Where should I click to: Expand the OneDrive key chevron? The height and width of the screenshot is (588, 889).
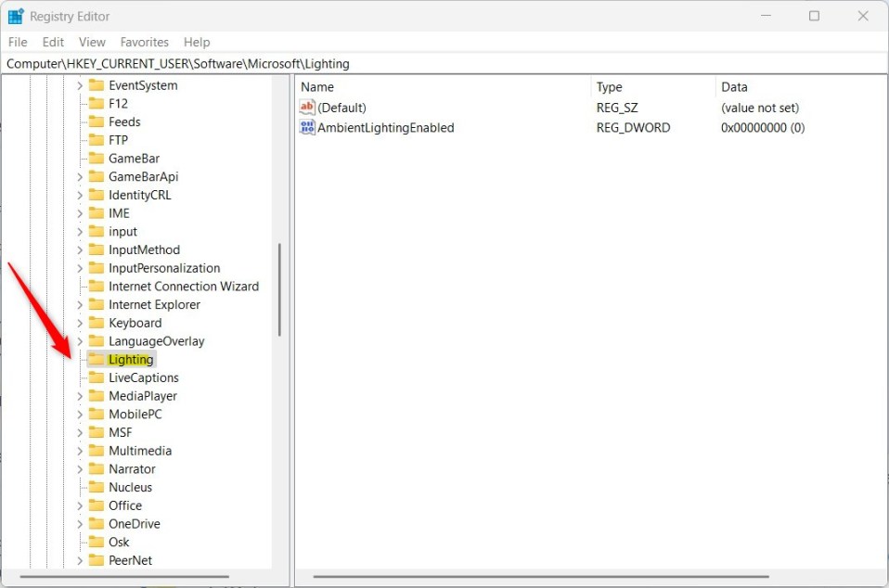coord(80,524)
